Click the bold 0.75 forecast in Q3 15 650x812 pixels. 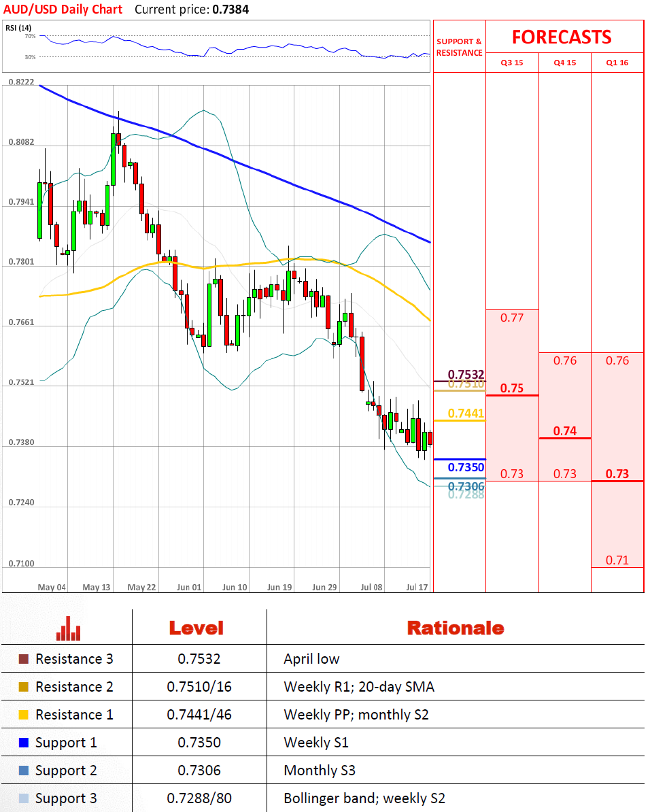pyautogui.click(x=512, y=388)
